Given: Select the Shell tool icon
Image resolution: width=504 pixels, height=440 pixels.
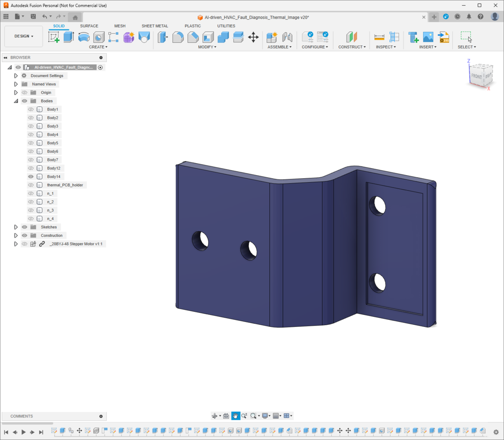Looking at the screenshot, I should click(208, 37).
